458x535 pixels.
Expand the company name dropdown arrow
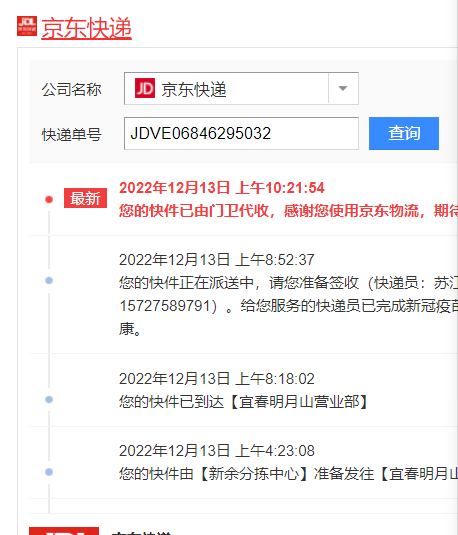[x=343, y=88]
